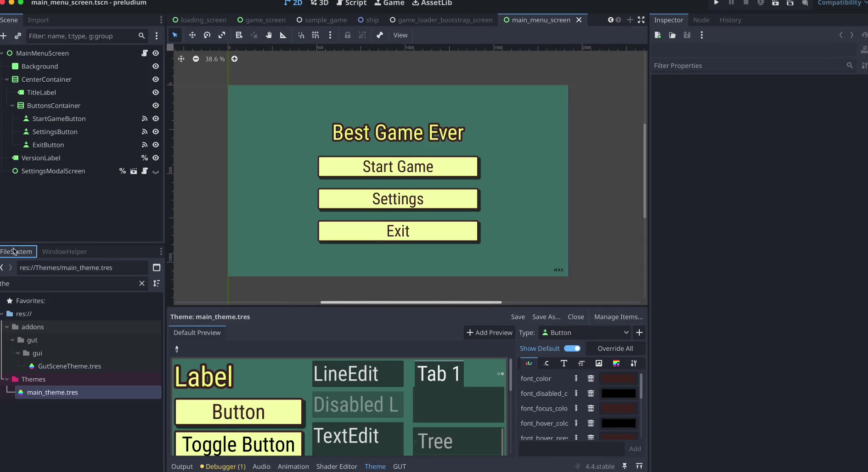Activate the Pan mode hand tool

point(269,35)
